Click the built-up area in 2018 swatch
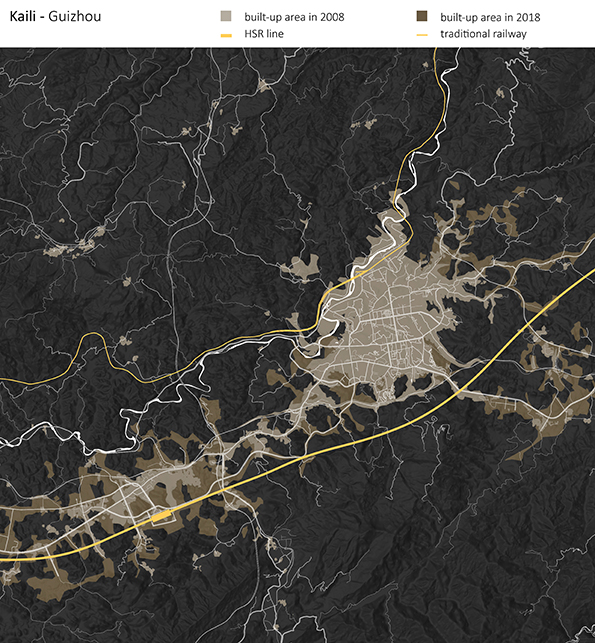The height and width of the screenshot is (643, 595). point(422,16)
